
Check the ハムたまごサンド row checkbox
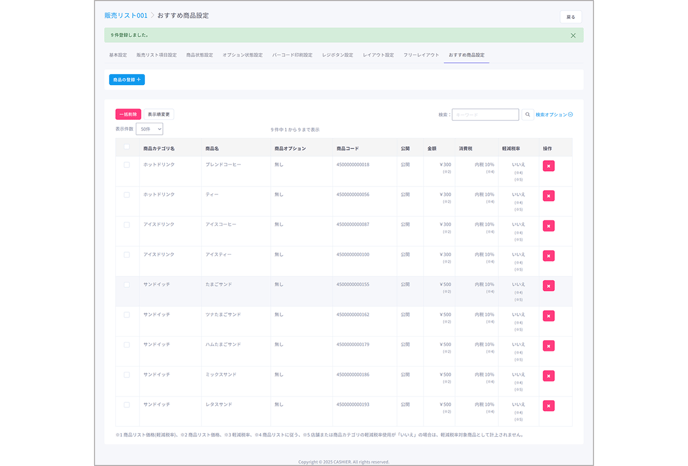pyautogui.click(x=127, y=345)
